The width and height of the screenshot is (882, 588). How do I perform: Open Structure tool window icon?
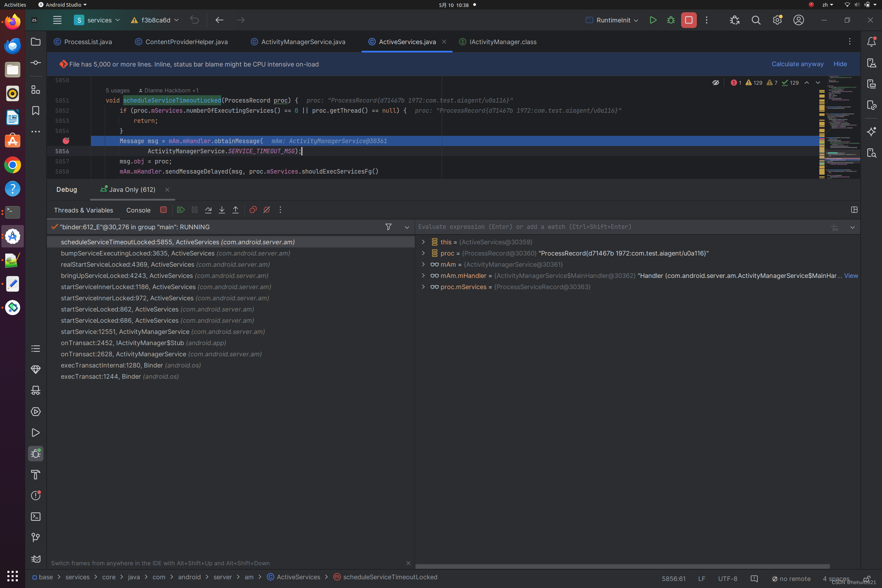pos(36,90)
